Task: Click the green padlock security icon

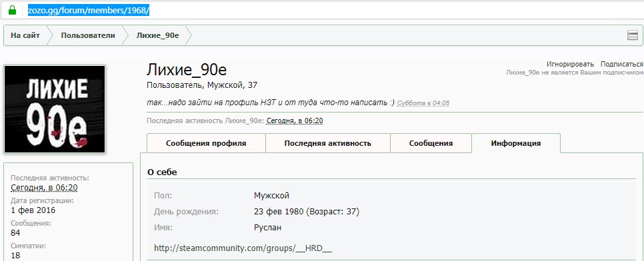Action: tap(12, 10)
